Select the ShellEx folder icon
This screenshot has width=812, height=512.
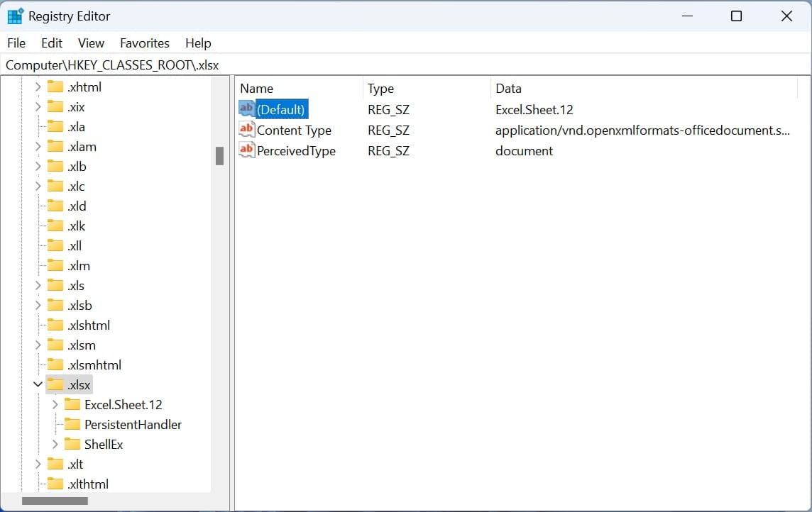(x=72, y=445)
